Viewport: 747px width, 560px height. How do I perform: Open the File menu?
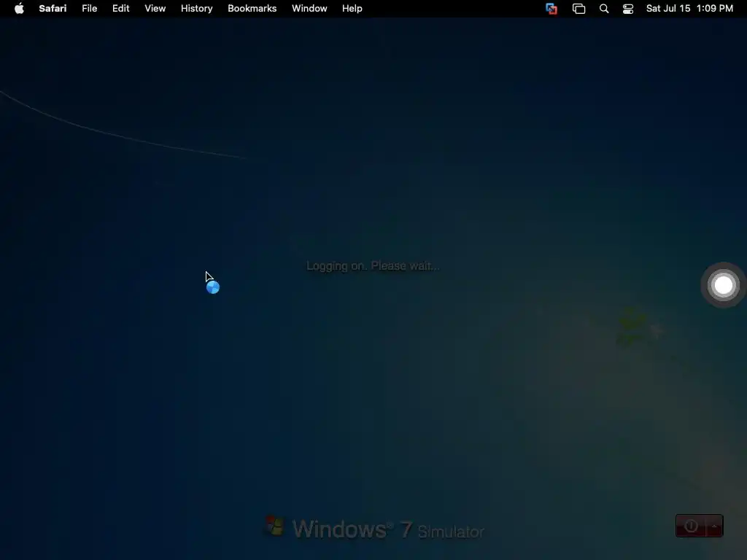click(x=89, y=9)
